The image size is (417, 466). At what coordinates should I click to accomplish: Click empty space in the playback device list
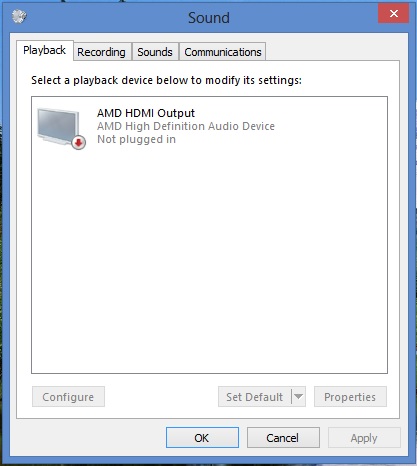coord(209,260)
